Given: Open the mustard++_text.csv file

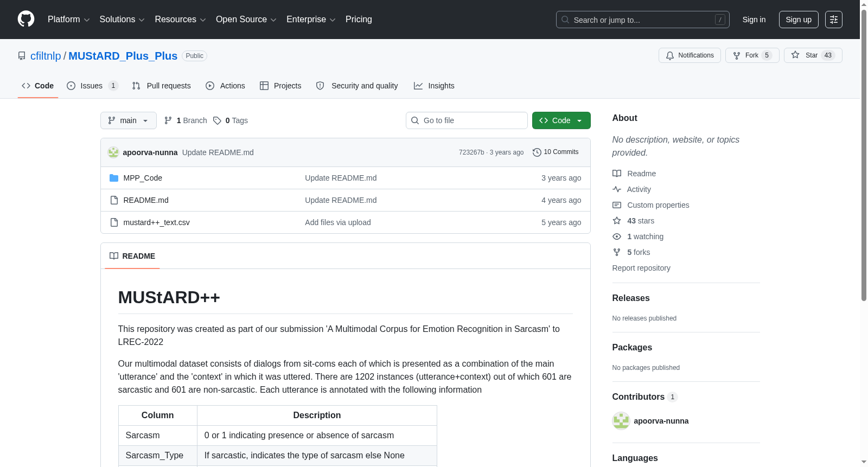Looking at the screenshot, I should [x=157, y=222].
